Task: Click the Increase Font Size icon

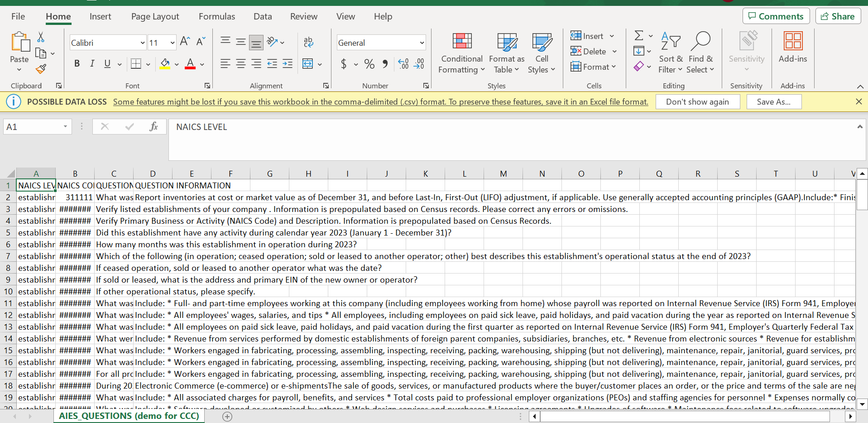Action: click(x=185, y=42)
